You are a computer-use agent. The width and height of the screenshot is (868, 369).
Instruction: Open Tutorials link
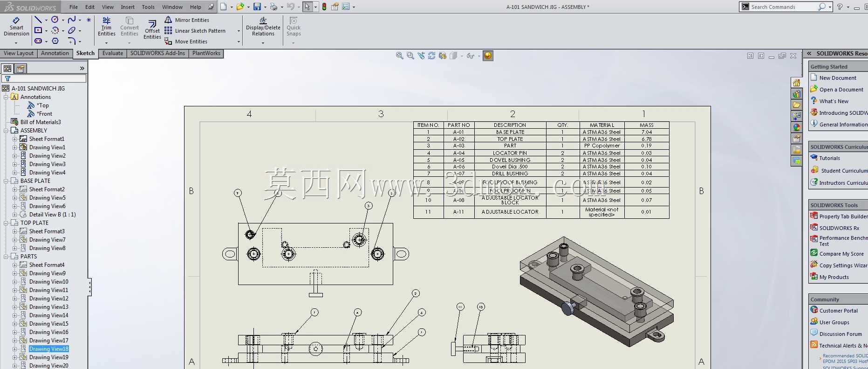(830, 158)
